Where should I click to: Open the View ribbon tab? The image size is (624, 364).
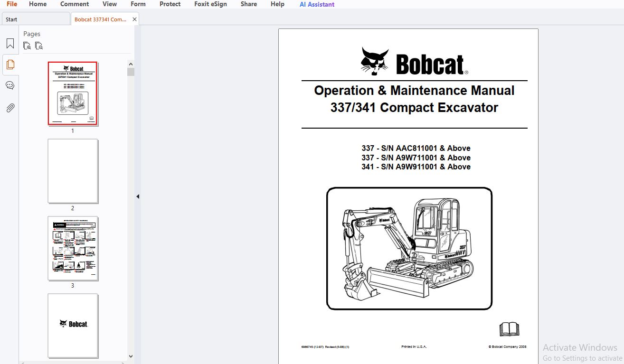[x=110, y=4]
